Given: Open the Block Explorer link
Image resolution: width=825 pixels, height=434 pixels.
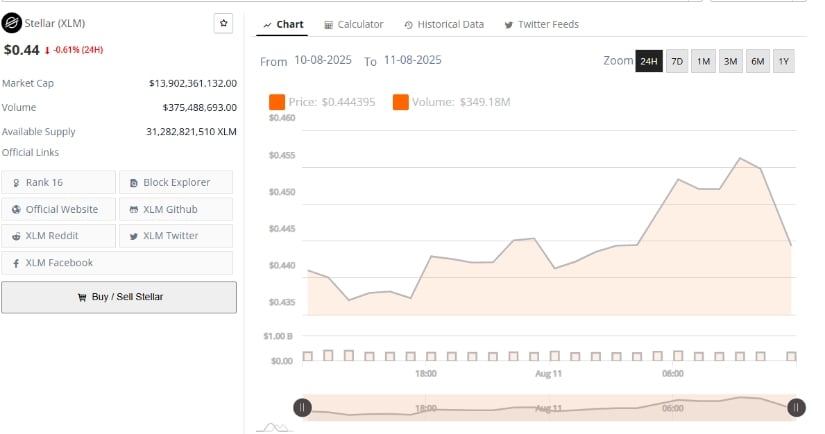Looking at the screenshot, I should pyautogui.click(x=175, y=182).
